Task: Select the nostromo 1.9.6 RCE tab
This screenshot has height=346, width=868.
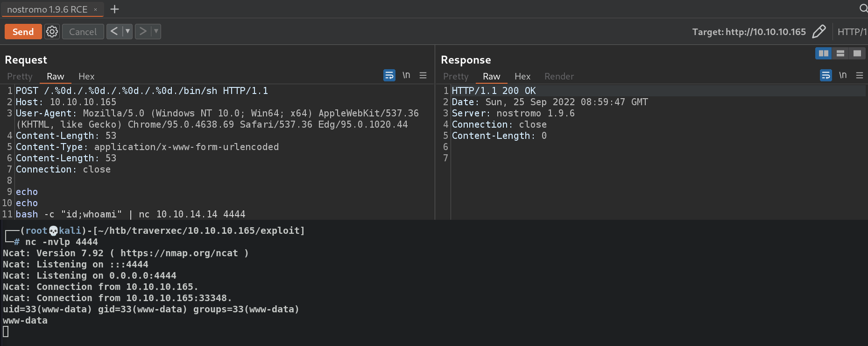Action: 47,9
